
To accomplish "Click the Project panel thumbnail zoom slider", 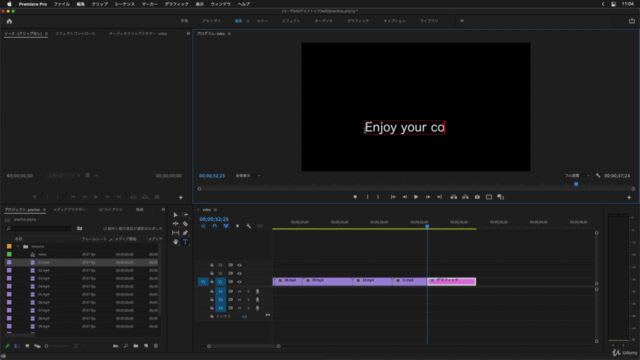I will [x=56, y=346].
